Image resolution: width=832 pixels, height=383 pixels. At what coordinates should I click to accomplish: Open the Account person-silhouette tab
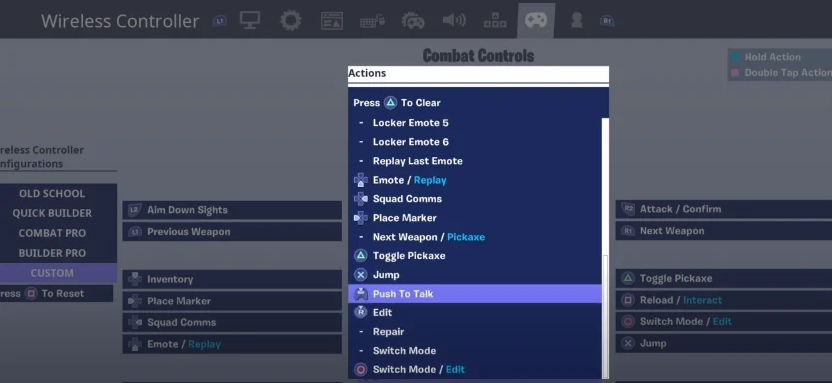click(576, 21)
